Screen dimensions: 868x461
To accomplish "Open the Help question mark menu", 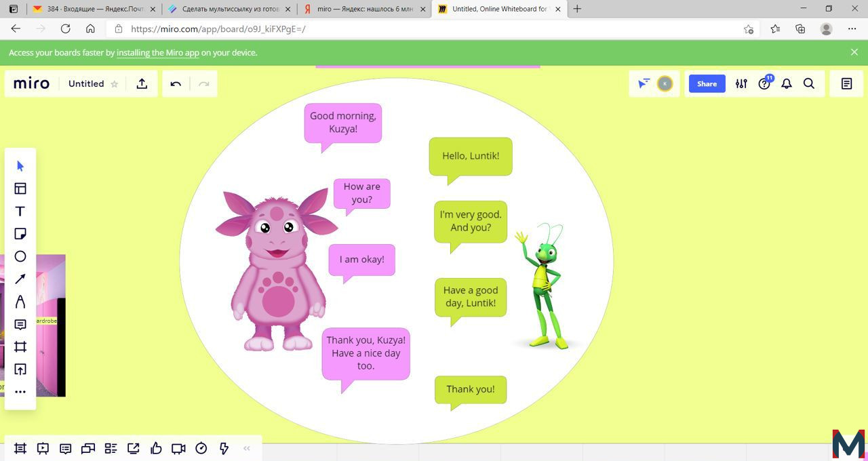I will (x=764, y=83).
